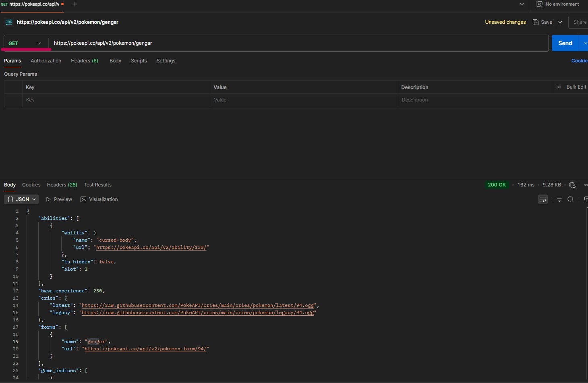The height and width of the screenshot is (383, 588).
Task: Select the pokeapi gengar request tab
Action: click(x=32, y=4)
